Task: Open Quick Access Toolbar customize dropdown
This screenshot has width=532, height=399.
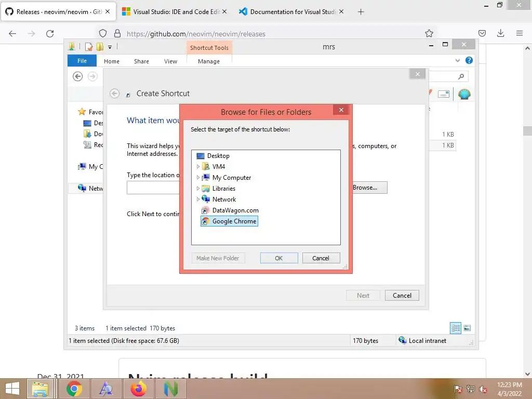Action: coord(110,47)
